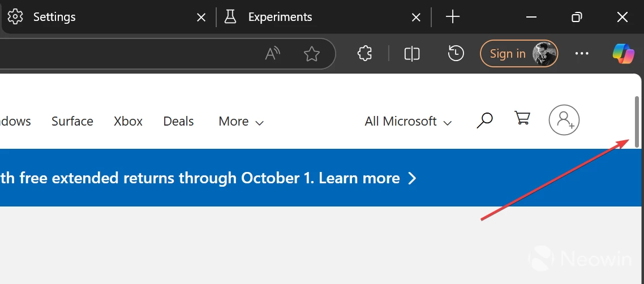The width and height of the screenshot is (644, 284).
Task: Open the Copilot sidebar icon
Action: (x=623, y=54)
